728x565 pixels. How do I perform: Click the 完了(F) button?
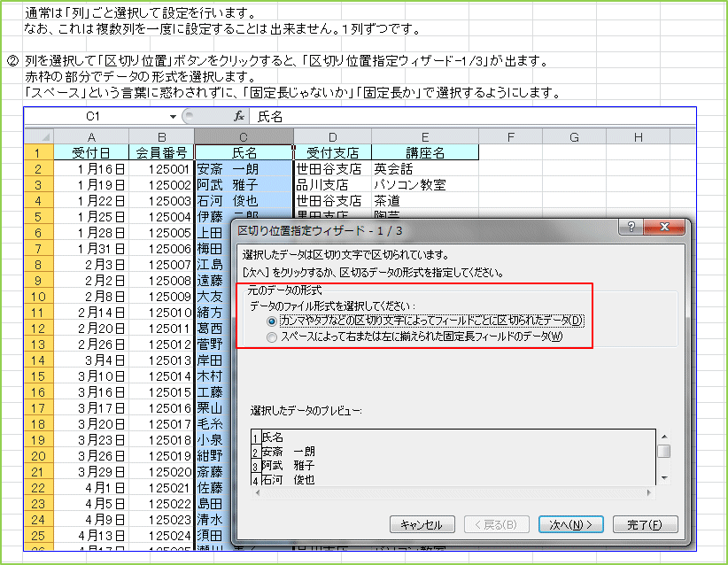[645, 524]
